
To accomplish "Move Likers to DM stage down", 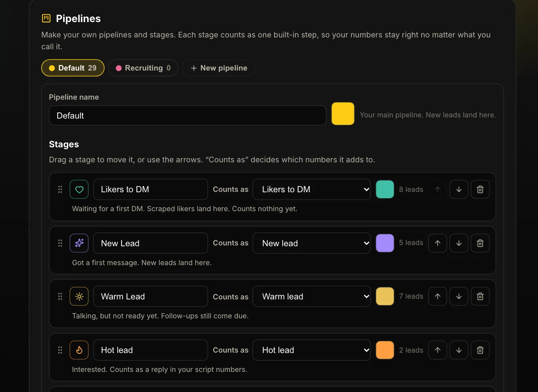I will 459,189.
